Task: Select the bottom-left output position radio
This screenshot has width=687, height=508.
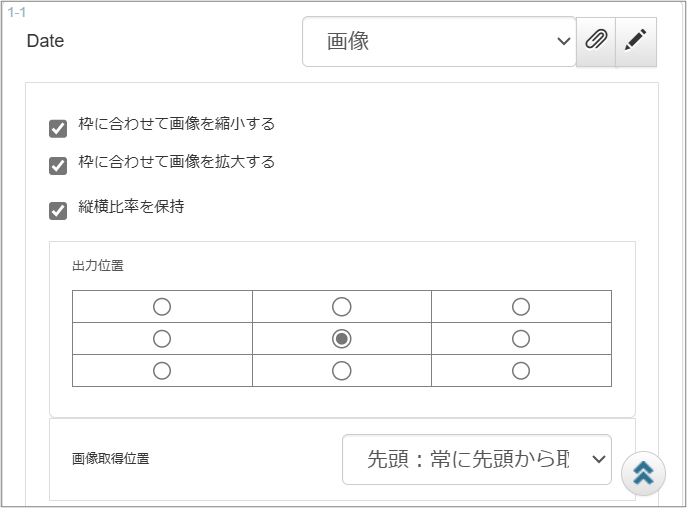Action: [x=162, y=371]
